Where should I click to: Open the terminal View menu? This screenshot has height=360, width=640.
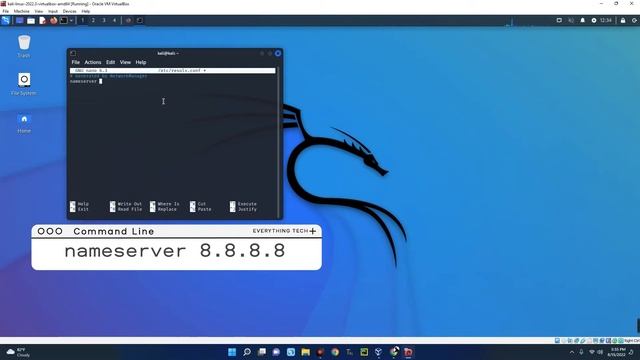coord(125,62)
